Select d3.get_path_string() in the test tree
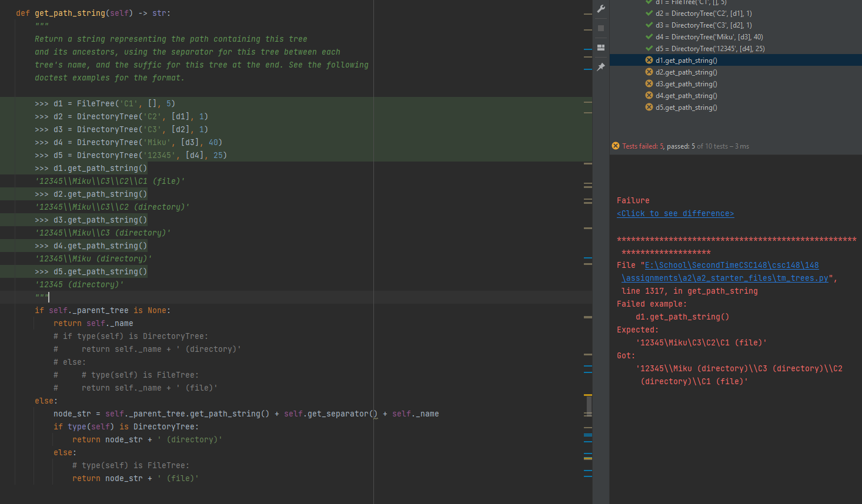This screenshot has height=504, width=862. 686,83
